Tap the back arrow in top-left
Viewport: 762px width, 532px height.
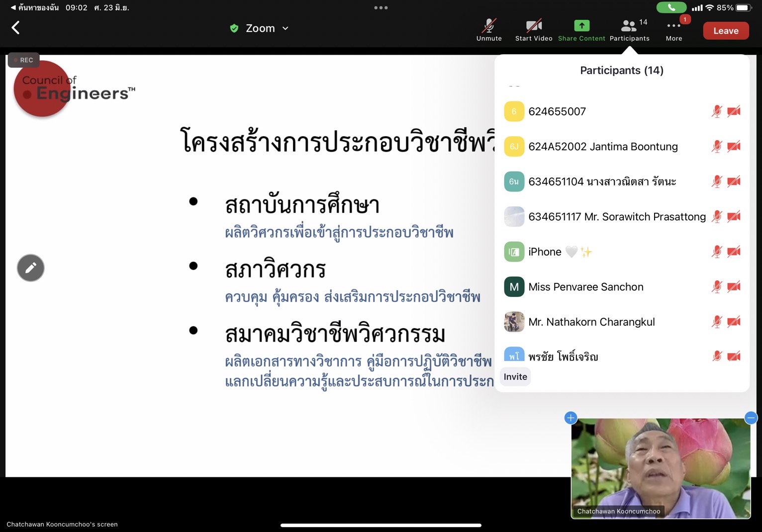coord(16,28)
